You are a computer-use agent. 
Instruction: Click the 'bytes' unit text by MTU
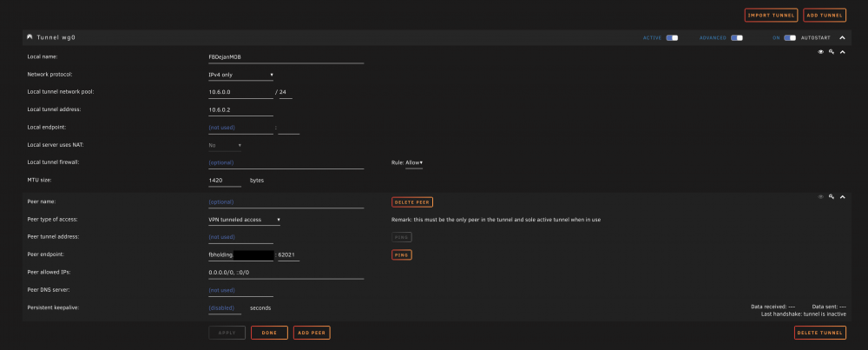[257, 181]
